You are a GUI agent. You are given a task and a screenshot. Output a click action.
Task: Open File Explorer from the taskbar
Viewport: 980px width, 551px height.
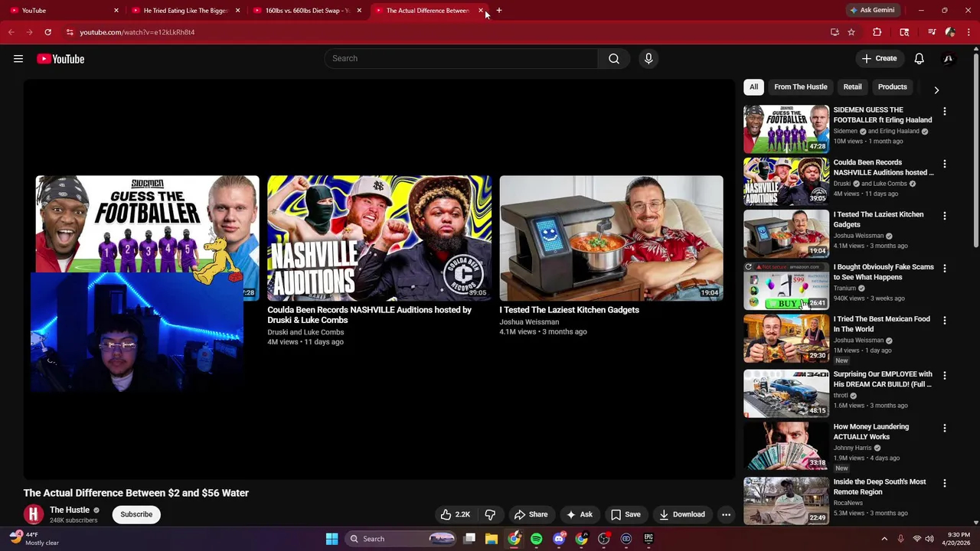492,539
